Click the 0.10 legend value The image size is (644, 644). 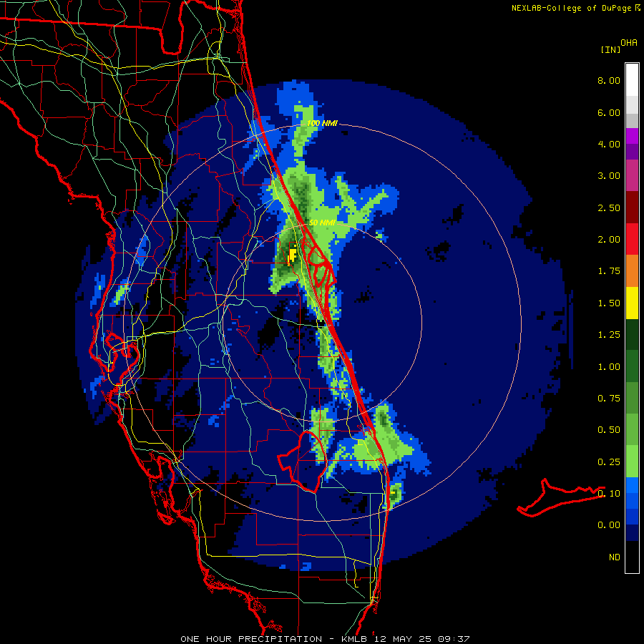click(609, 494)
